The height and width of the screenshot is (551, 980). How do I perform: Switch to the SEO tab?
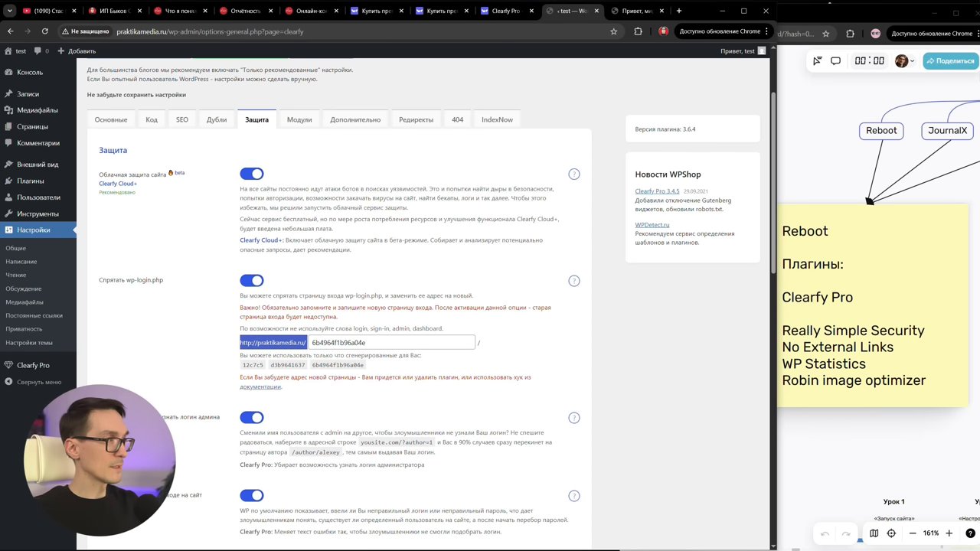[182, 119]
